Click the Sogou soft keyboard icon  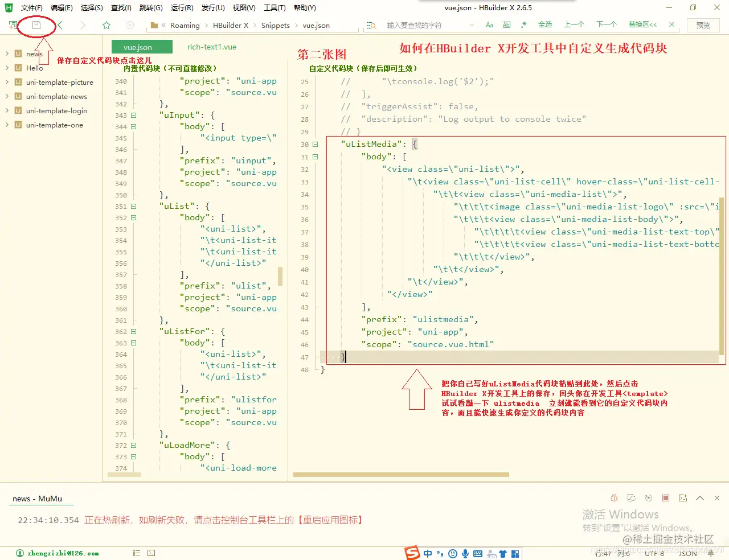[x=478, y=553]
